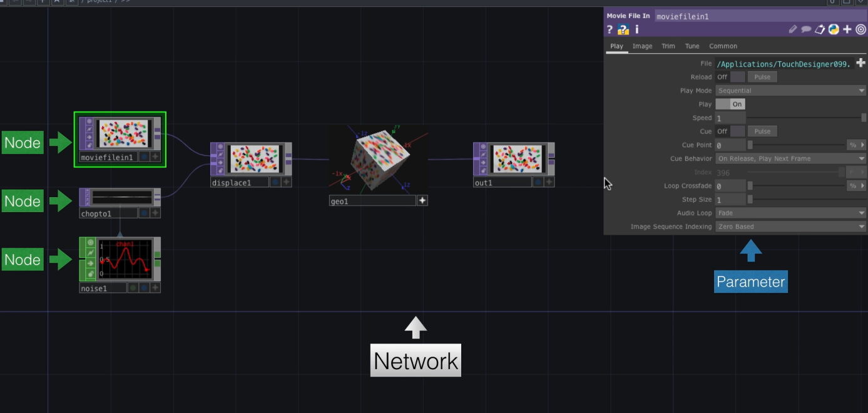
Task: Click the Speed parameter slider track
Action: (807, 118)
